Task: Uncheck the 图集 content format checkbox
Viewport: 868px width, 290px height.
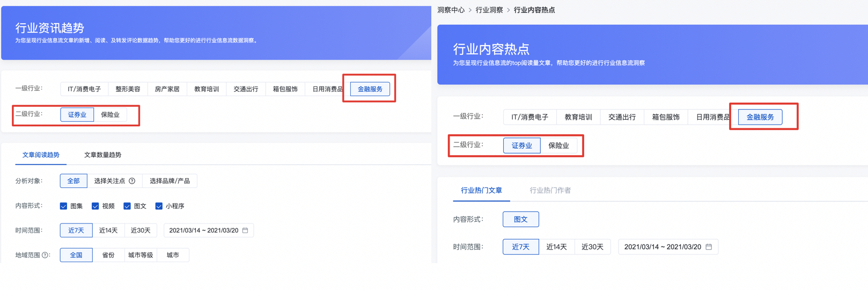Action: pyautogui.click(x=64, y=206)
